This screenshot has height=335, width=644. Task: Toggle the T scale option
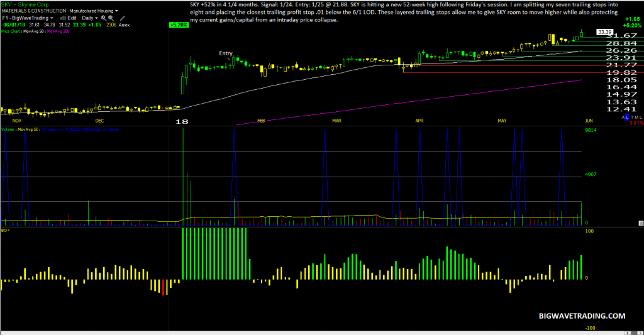click(632, 118)
